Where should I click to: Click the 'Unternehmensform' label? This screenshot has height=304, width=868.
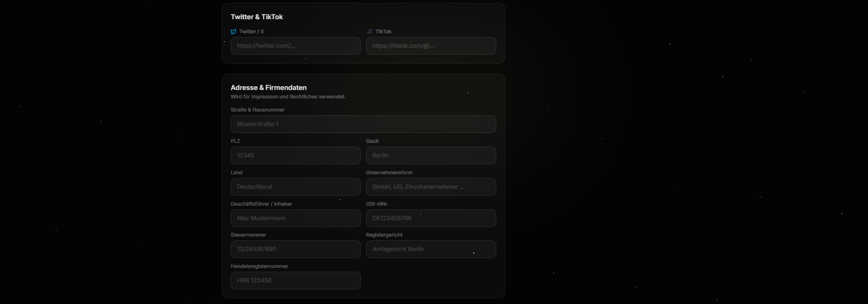click(389, 173)
